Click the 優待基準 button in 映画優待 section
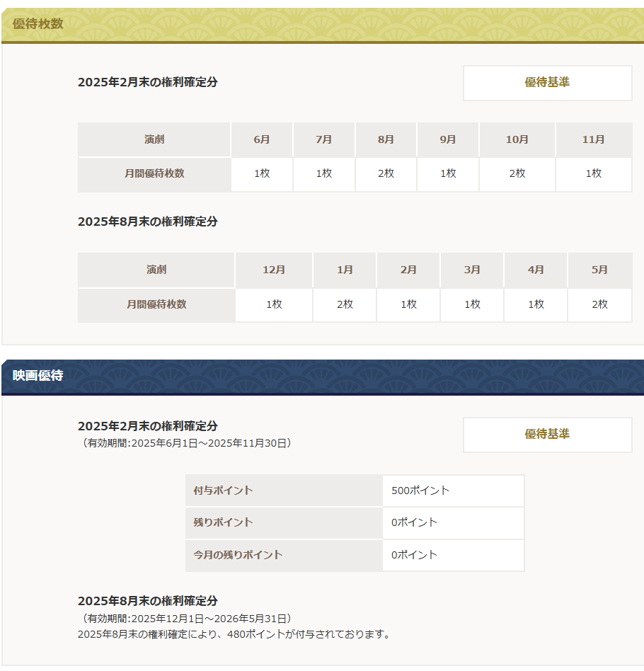 [x=547, y=435]
